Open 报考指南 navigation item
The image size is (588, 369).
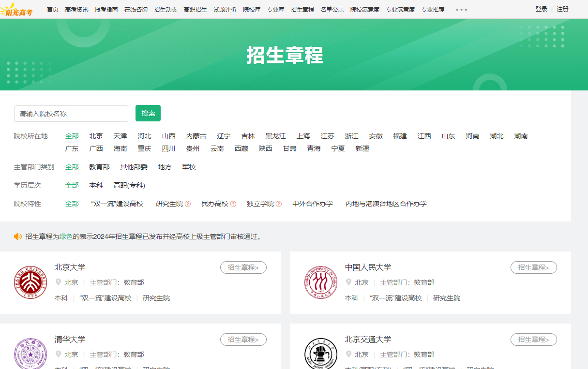tap(106, 10)
